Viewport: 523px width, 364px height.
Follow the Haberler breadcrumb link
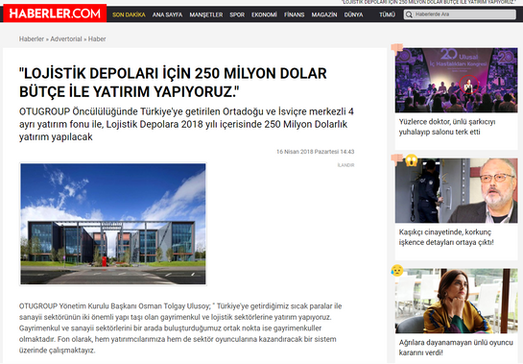[31, 39]
